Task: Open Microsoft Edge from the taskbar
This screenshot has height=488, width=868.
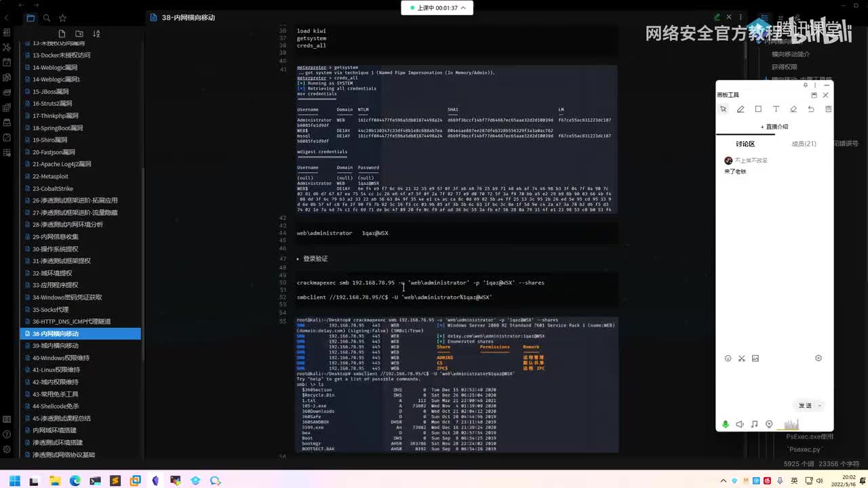Action: (75, 481)
